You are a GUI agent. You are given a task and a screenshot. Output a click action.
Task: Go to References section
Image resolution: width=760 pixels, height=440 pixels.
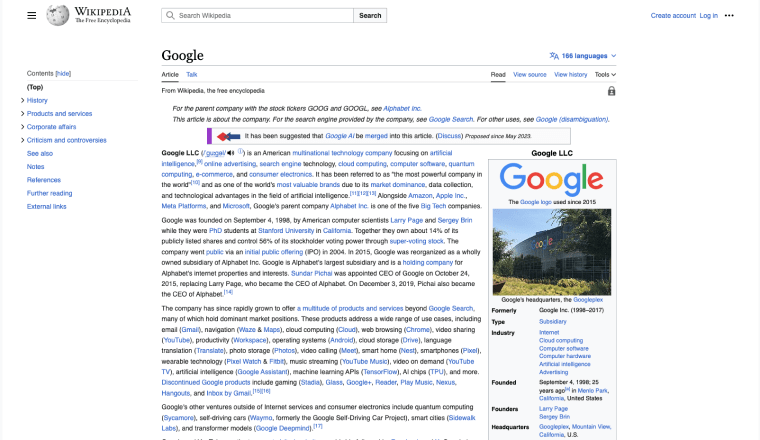pyautogui.click(x=44, y=180)
